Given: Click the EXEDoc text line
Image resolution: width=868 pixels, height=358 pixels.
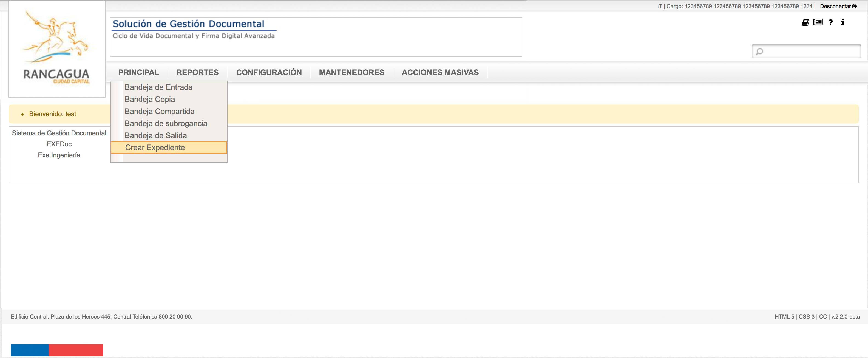Looking at the screenshot, I should pos(59,144).
